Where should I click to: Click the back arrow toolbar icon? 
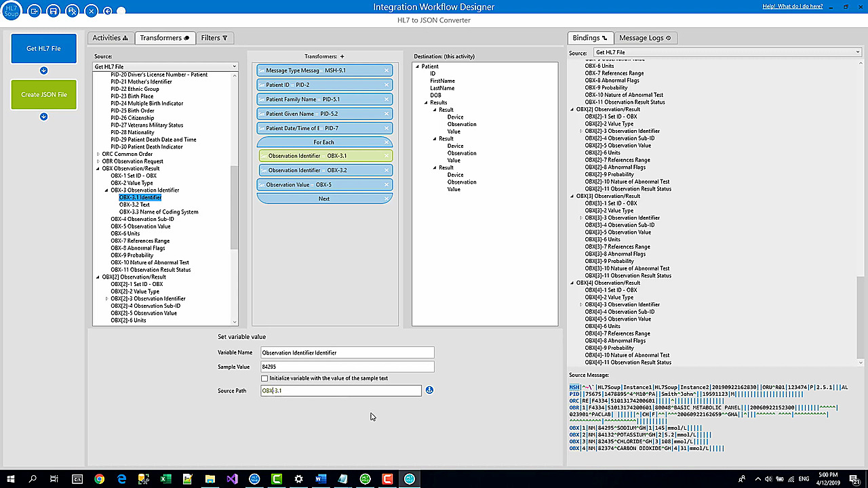(107, 11)
